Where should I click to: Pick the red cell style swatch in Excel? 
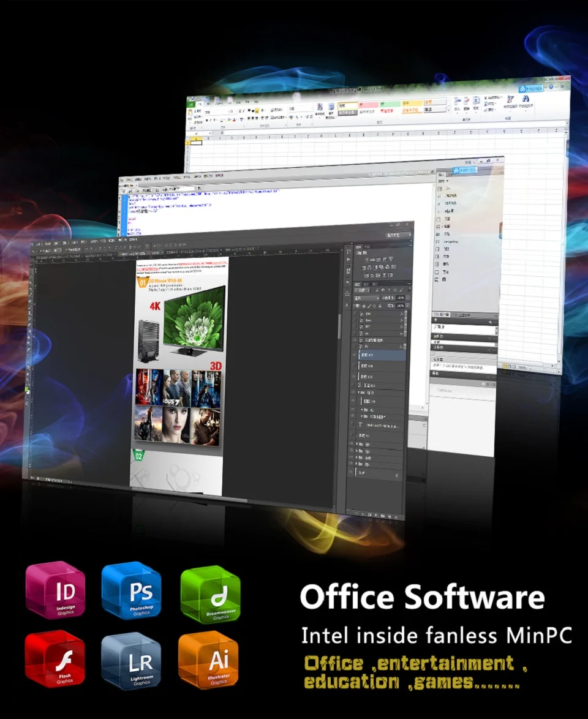367,105
